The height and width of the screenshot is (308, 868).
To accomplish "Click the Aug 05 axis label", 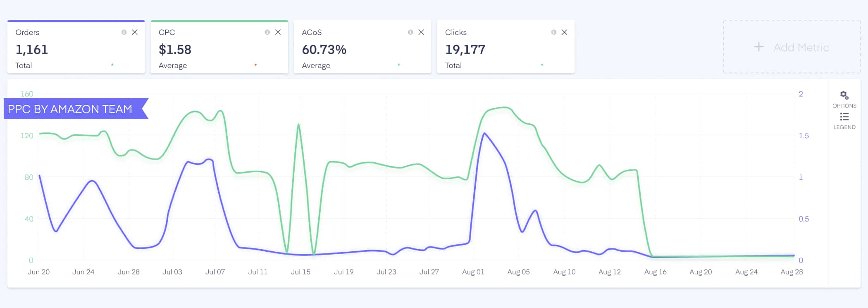I will point(519,272).
